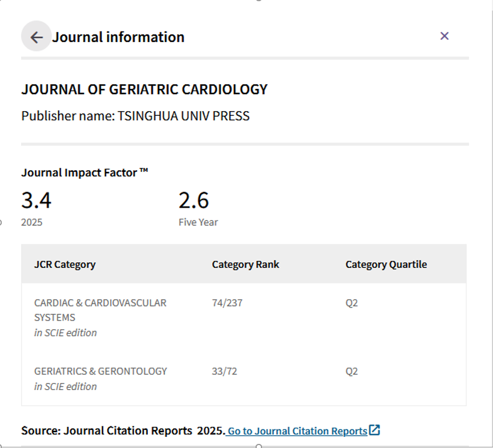Go back using the left arrow icon
493x448 pixels.
point(36,37)
